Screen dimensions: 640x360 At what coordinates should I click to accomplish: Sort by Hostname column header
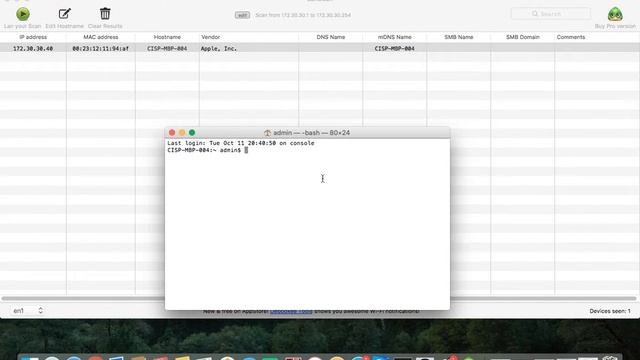[167, 37]
